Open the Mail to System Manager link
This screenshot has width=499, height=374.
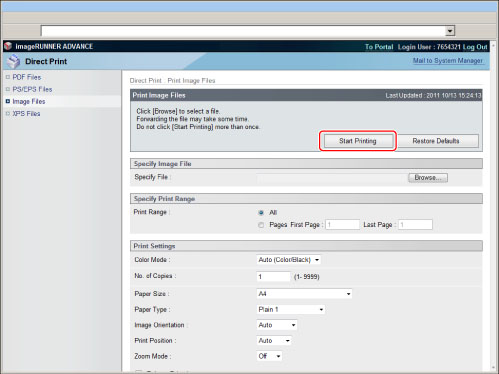tap(448, 61)
